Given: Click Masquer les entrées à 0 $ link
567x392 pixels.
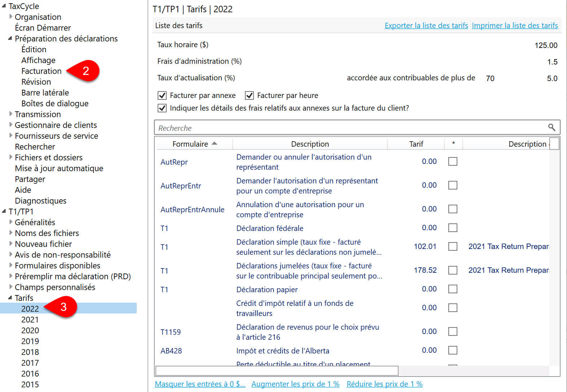Looking at the screenshot, I should pyautogui.click(x=200, y=384).
